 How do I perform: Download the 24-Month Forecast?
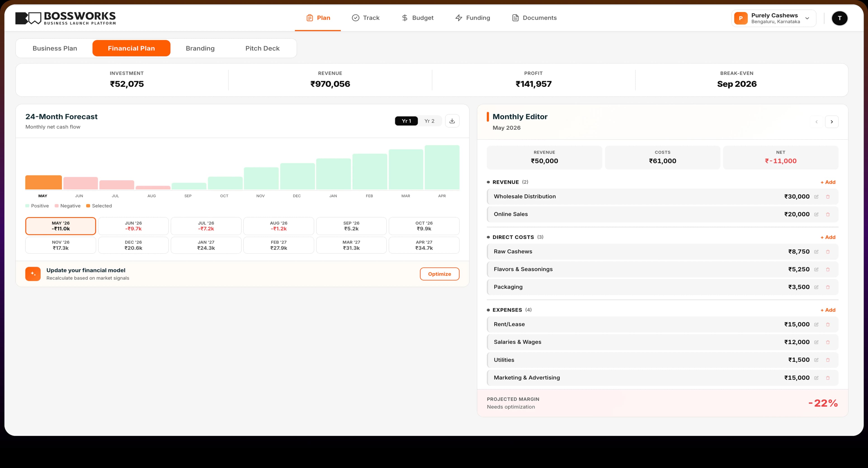click(452, 121)
